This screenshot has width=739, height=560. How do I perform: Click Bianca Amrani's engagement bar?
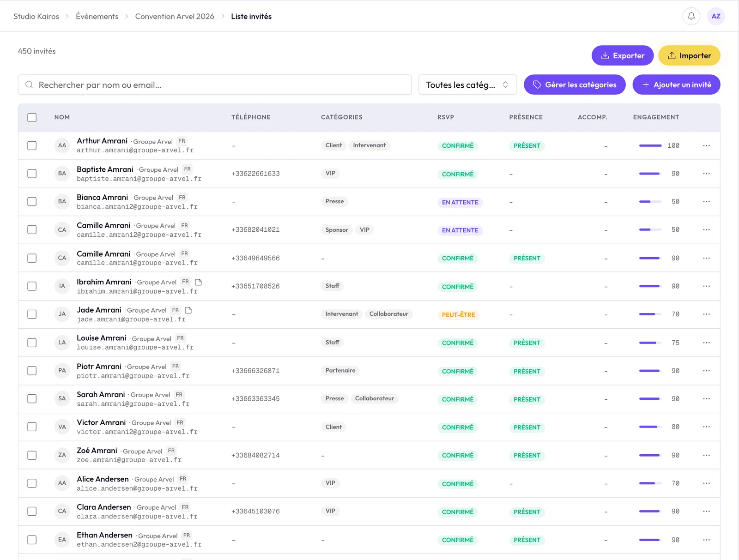650,202
